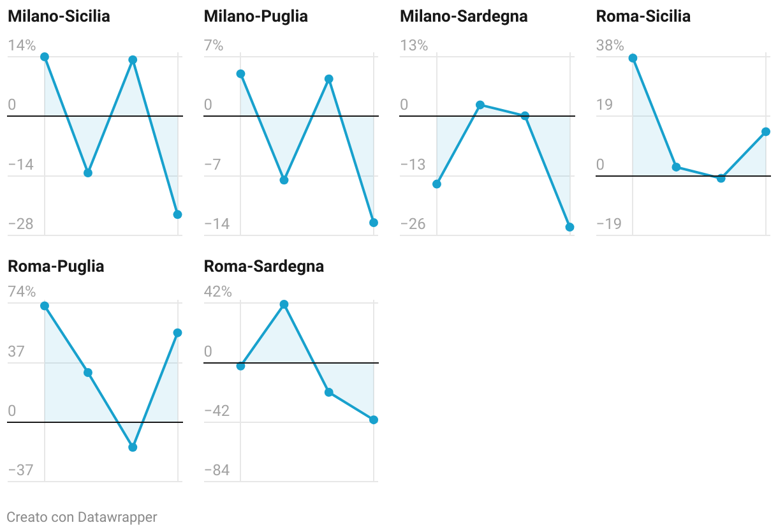Click peak data point in Roma-Sardegna chart
The image size is (778, 532).
pyautogui.click(x=284, y=304)
